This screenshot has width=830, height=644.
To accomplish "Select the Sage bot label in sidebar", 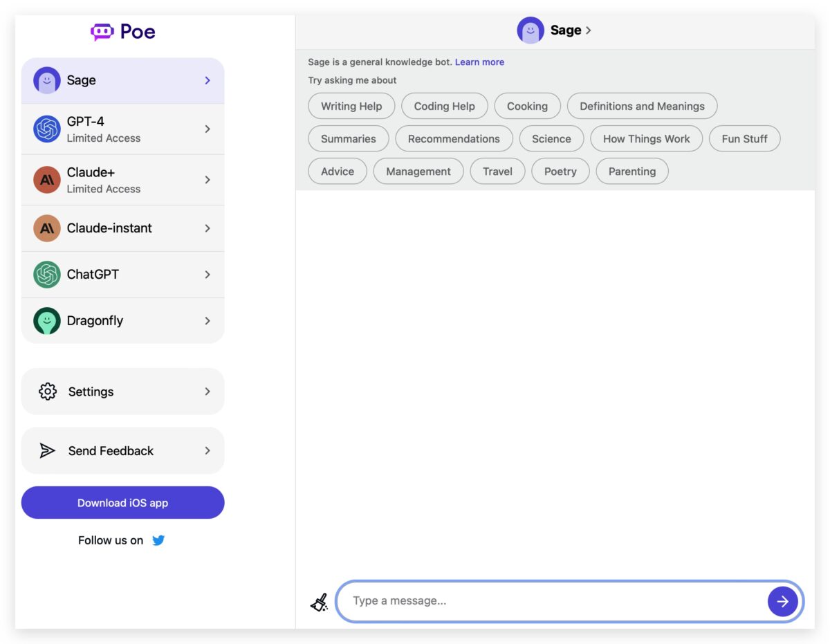I will [x=82, y=80].
